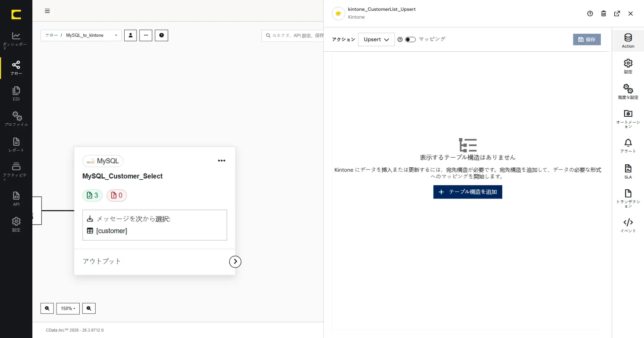
Task: Open the アクティビティ sidebar item
Action: (16, 171)
